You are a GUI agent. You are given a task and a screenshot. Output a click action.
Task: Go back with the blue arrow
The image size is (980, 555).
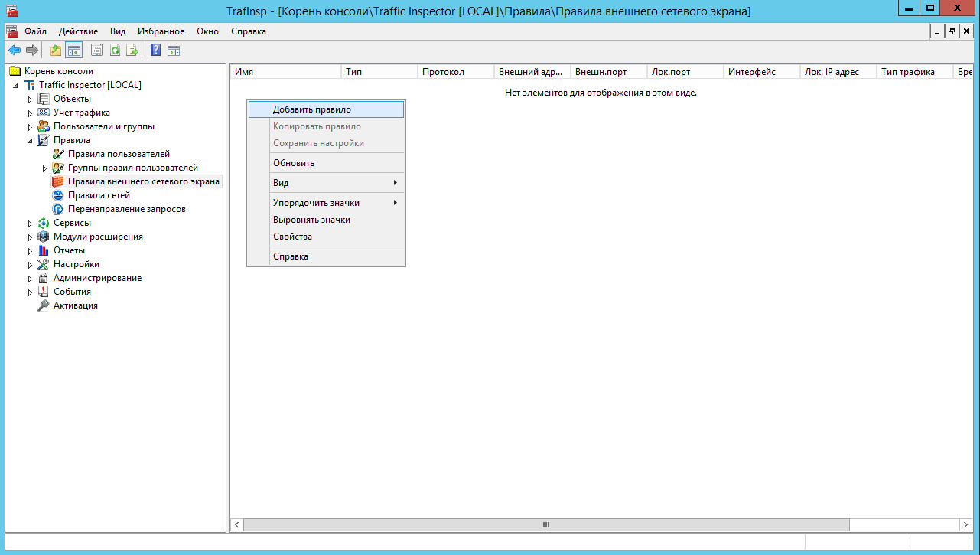click(15, 51)
